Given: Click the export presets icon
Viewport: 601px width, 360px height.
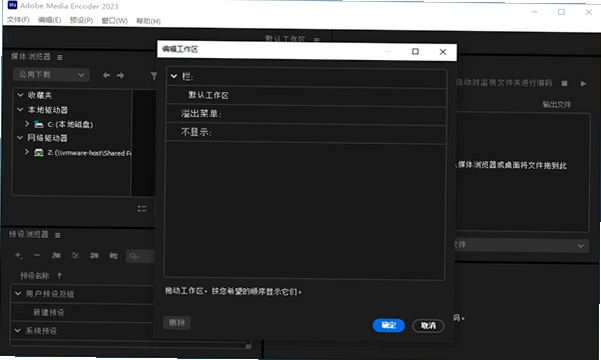Looking at the screenshot, I should coord(113,256).
